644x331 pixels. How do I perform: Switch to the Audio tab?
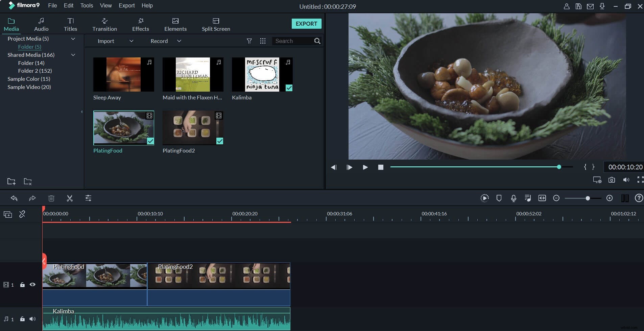[x=41, y=24]
